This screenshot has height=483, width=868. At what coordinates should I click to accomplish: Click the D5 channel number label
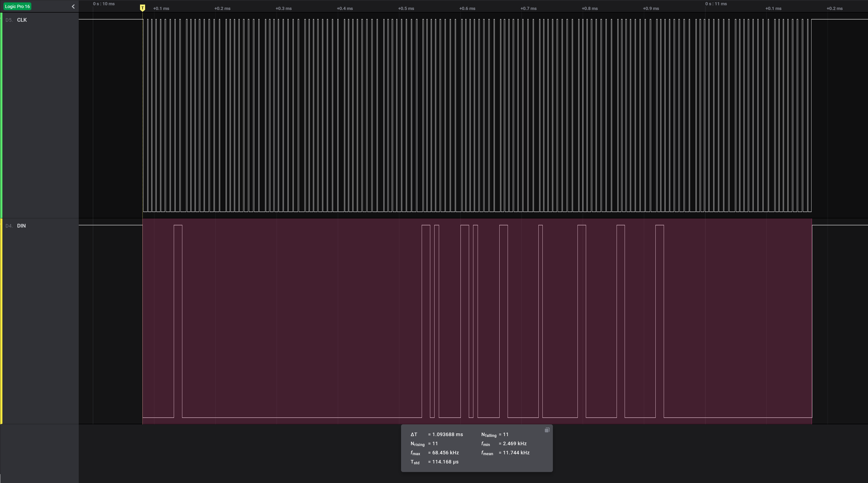[9, 20]
